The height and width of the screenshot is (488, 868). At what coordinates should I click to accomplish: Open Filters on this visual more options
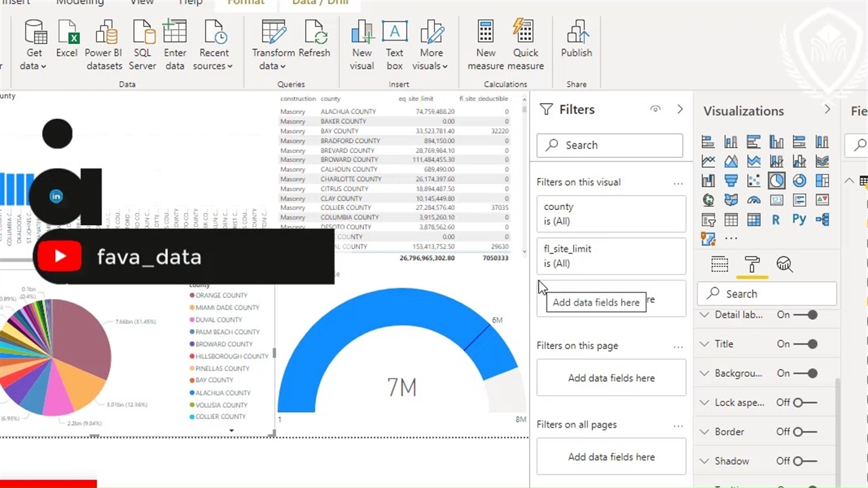(678, 182)
